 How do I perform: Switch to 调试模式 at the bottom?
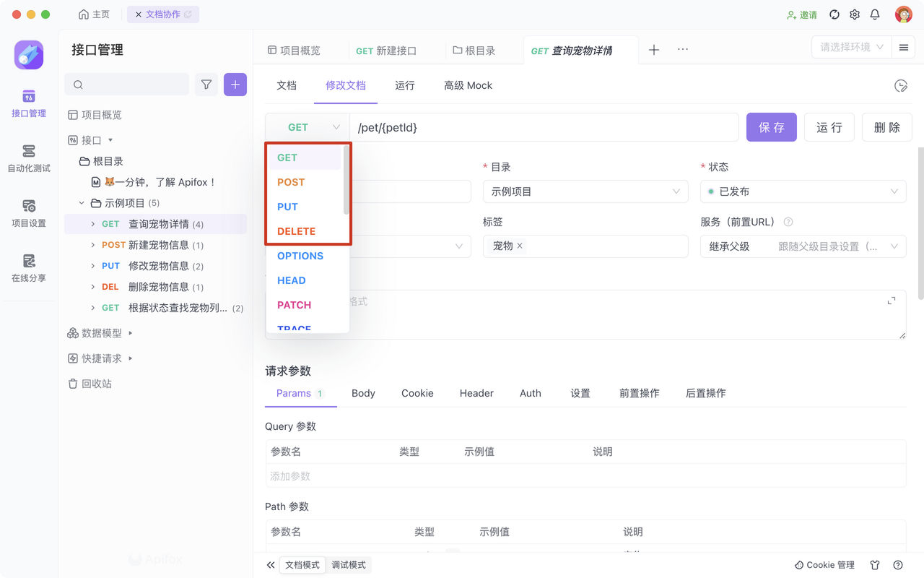pos(349,565)
